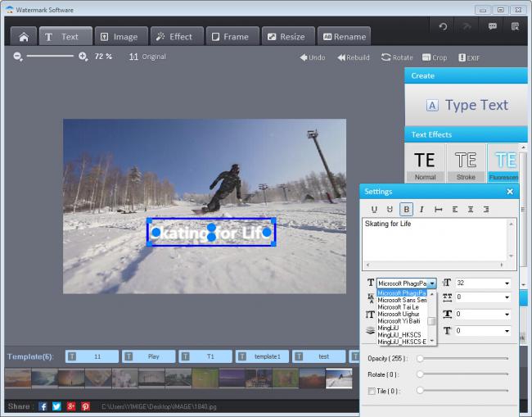Click the text width spacing icon

pyautogui.click(x=439, y=210)
